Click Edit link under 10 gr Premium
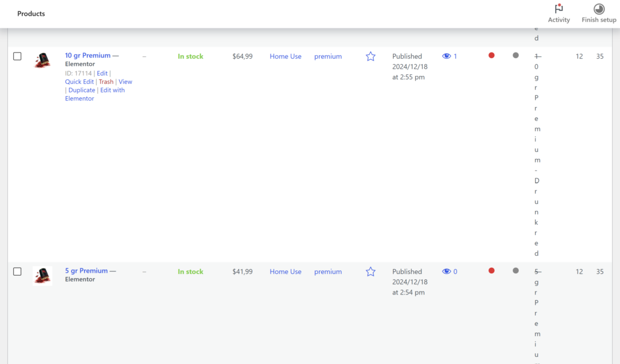Screen dimensions: 620x364 coord(102,73)
